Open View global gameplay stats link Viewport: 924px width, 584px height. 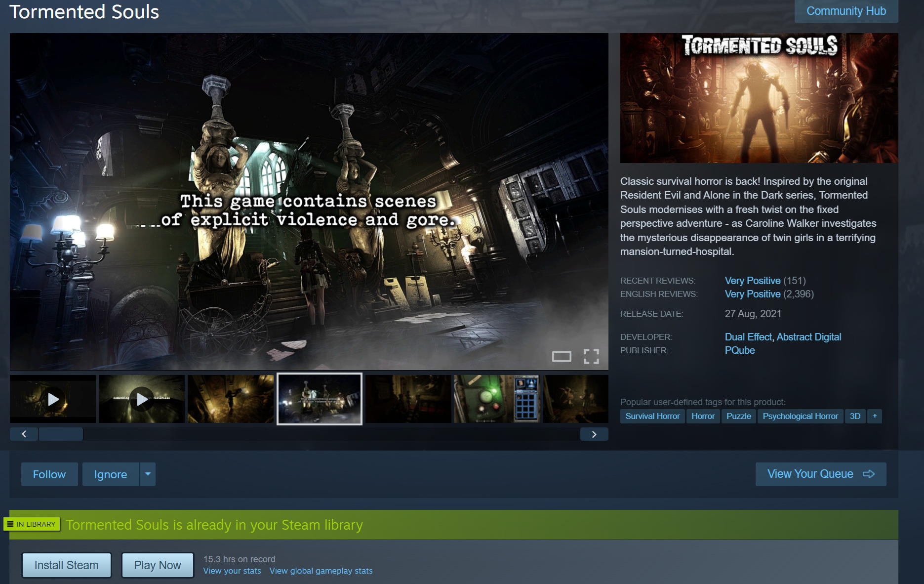321,571
